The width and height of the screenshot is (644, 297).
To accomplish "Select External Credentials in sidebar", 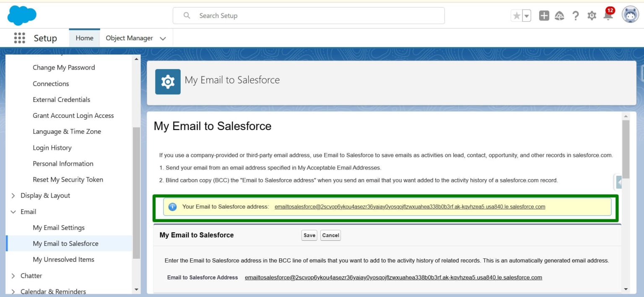I will click(x=62, y=99).
